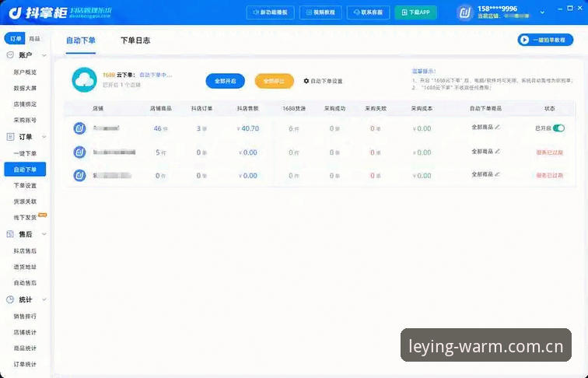This screenshot has height=378, width=588.
Task: Open 自动售后 in the sidebar
Action: 25,283
